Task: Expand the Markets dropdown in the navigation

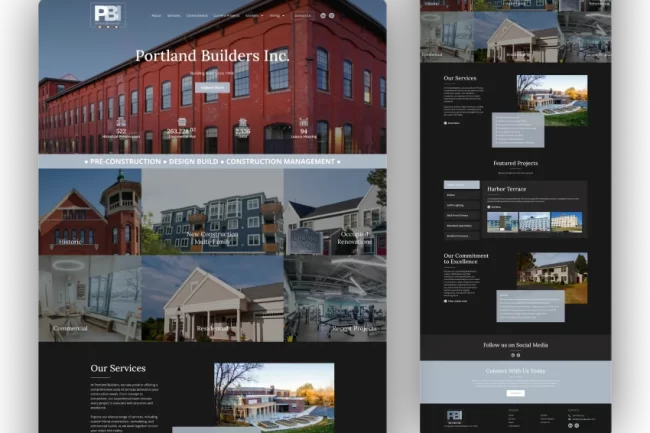Action: pos(252,16)
